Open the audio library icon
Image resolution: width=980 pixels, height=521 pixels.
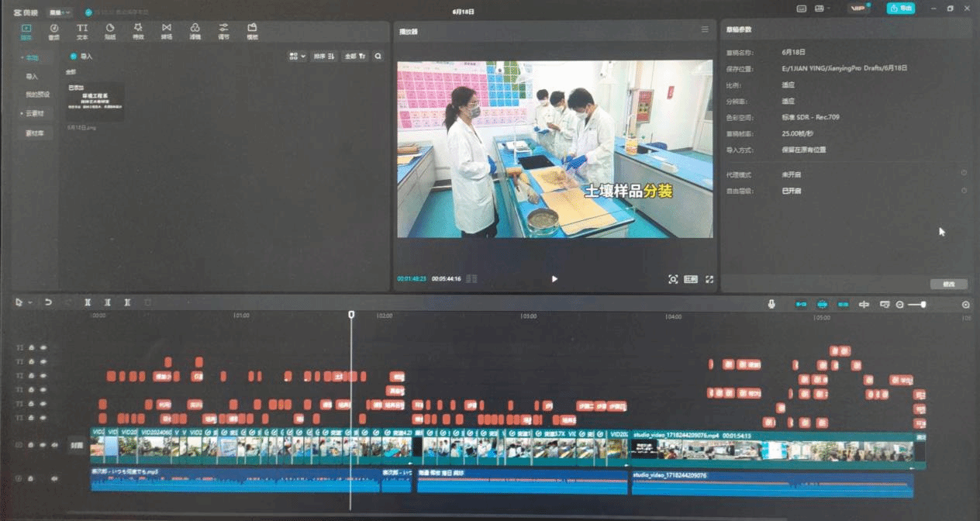point(54,31)
